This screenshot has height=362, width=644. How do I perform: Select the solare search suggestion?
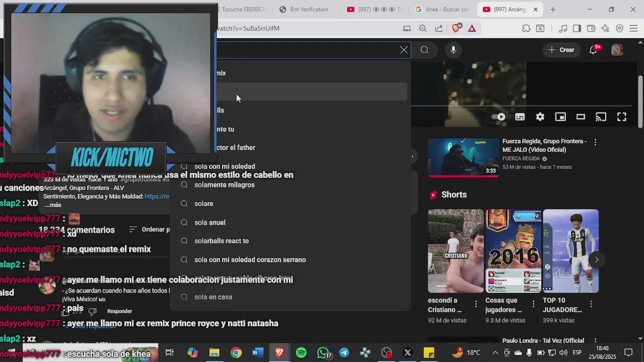point(290,204)
